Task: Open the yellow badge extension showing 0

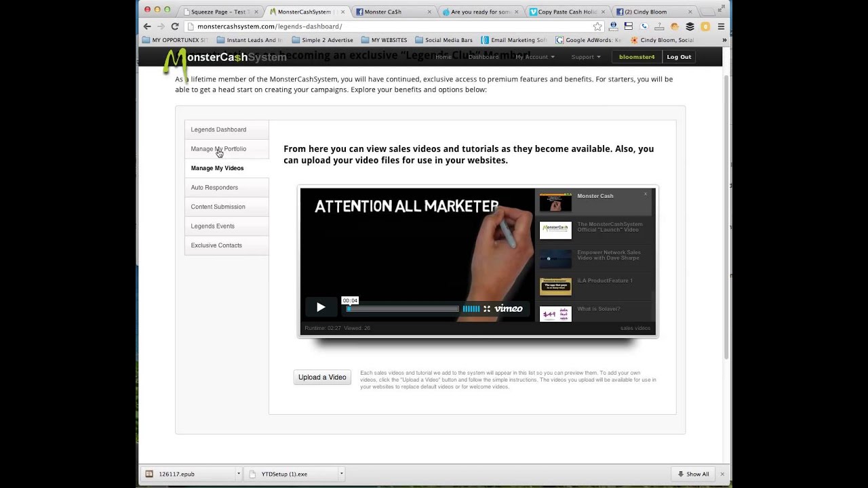Action: [x=705, y=26]
